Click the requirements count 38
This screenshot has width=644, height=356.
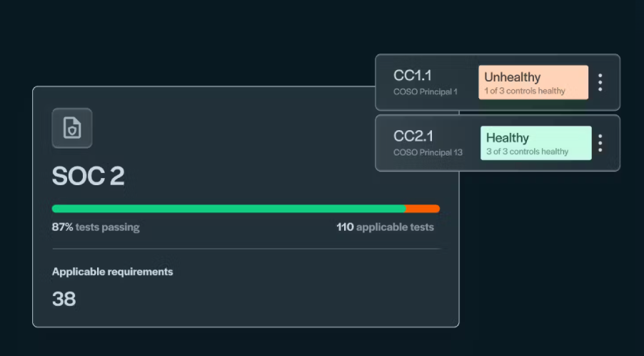(64, 299)
